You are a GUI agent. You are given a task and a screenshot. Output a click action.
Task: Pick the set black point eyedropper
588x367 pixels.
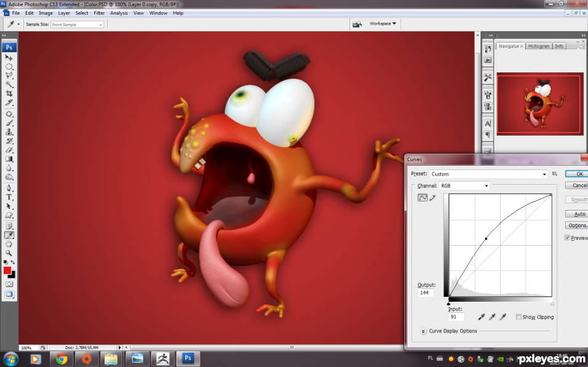point(481,317)
